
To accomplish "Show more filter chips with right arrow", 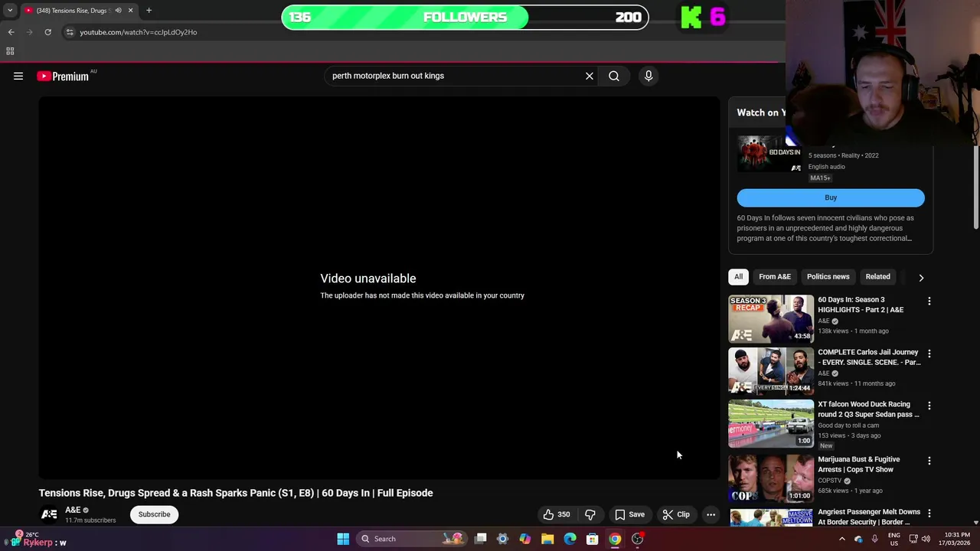I will coord(921,277).
